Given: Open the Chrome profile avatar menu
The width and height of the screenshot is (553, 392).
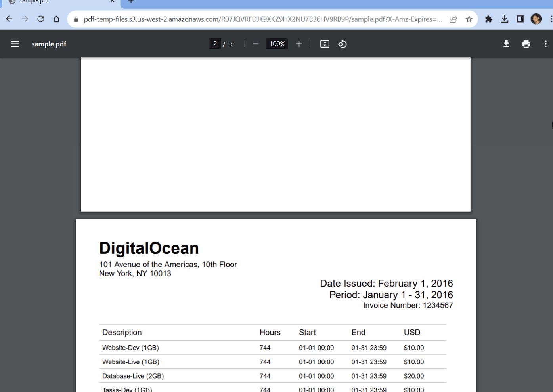Looking at the screenshot, I should click(536, 19).
